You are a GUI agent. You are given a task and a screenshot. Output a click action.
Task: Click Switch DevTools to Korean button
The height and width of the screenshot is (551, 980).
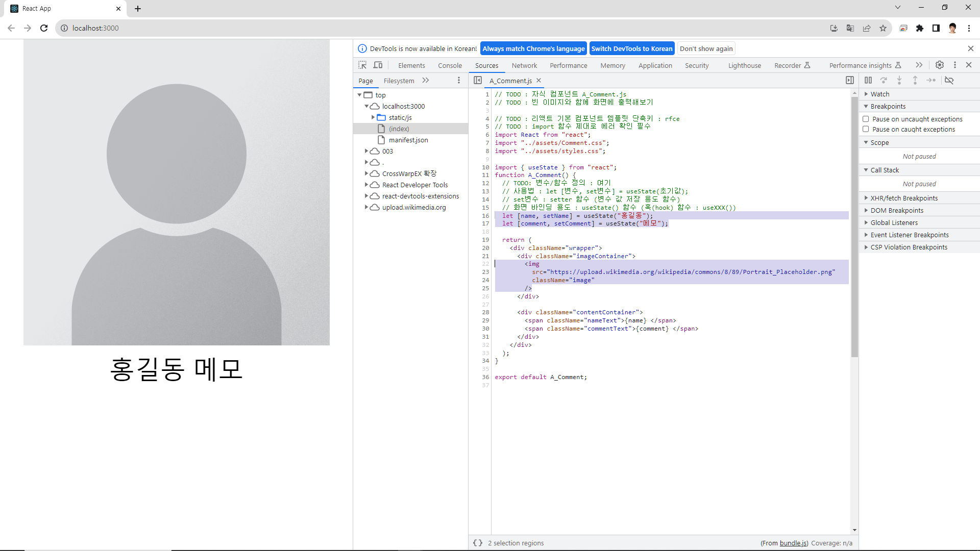click(631, 48)
